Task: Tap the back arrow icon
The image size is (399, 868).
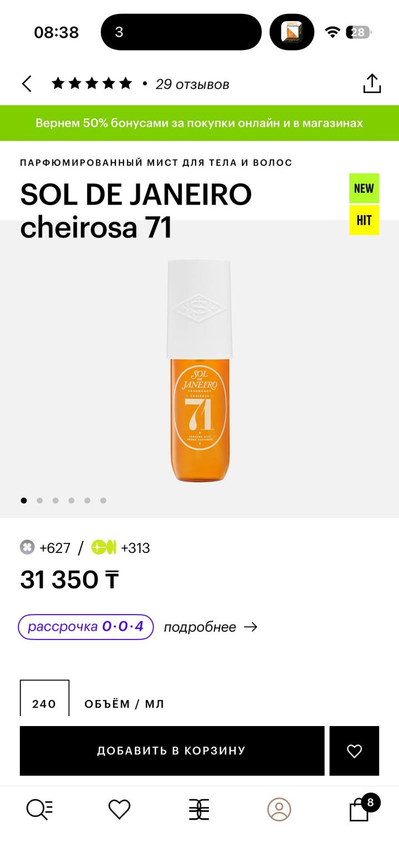Action: tap(27, 84)
